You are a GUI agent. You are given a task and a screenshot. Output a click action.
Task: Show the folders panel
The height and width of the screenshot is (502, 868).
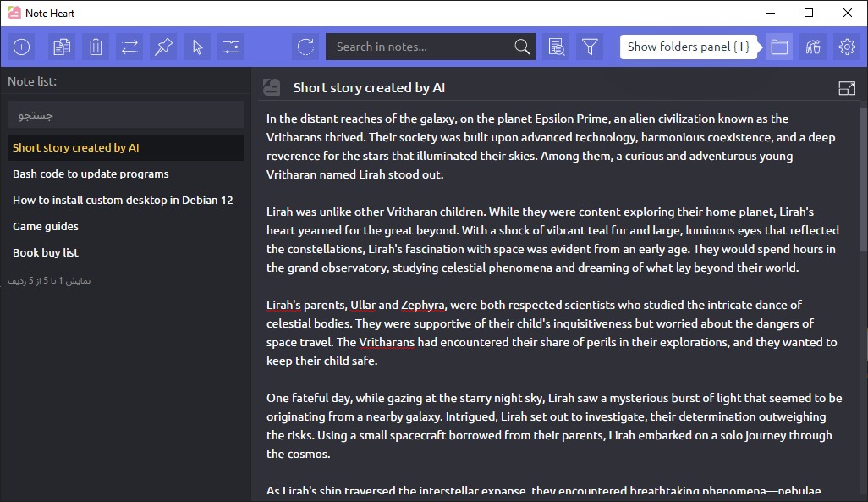[x=779, y=47]
